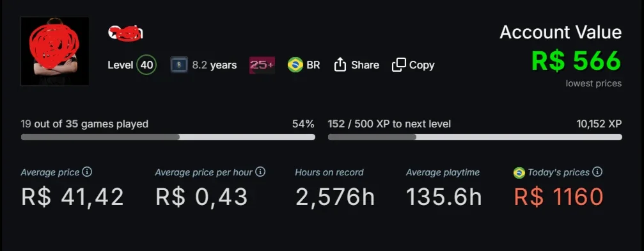The height and width of the screenshot is (251, 644).
Task: Click the R$ 1160 today's prices value
Action: click(558, 197)
